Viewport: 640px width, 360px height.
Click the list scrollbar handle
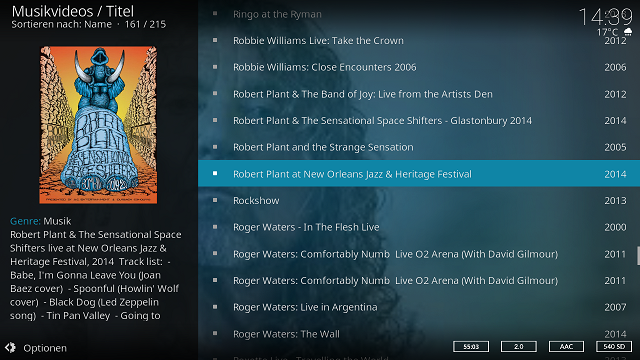(638, 256)
